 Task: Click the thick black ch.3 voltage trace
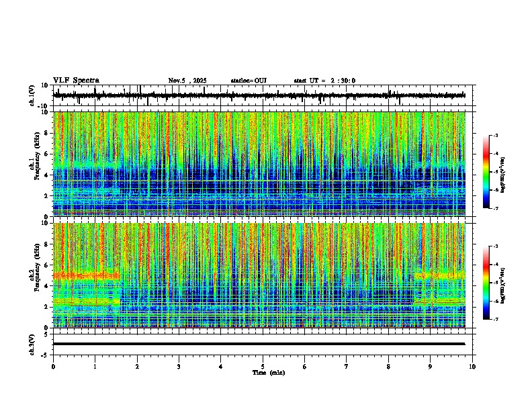tap(259, 344)
